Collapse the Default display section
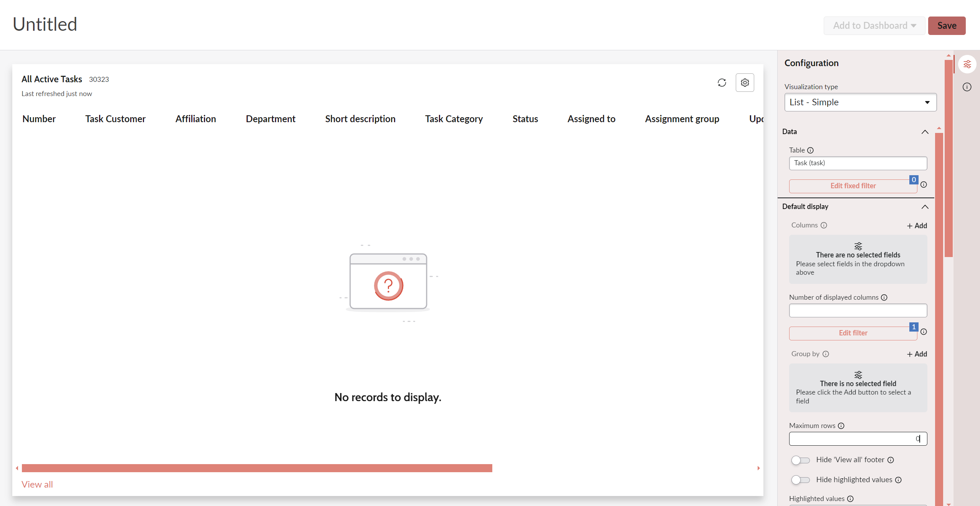Viewport: 980px width, 506px height. [x=925, y=207]
